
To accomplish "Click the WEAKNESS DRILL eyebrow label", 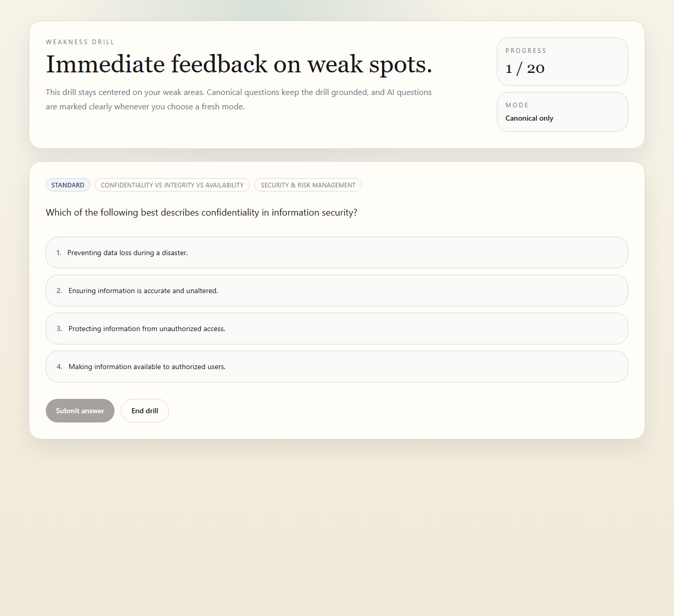I will click(x=80, y=42).
